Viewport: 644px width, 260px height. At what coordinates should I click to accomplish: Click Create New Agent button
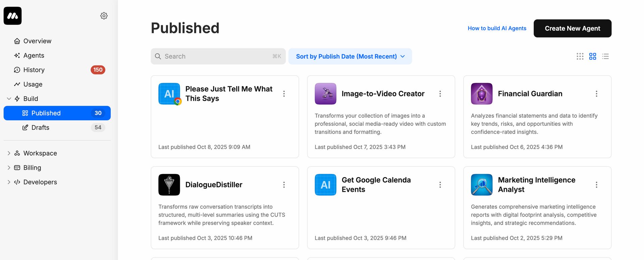click(x=572, y=29)
